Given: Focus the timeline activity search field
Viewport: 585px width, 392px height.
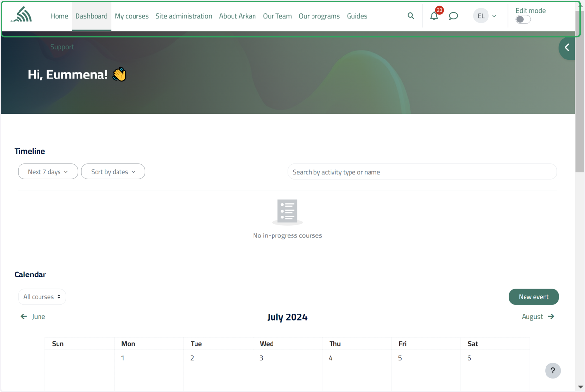Looking at the screenshot, I should 422,172.
